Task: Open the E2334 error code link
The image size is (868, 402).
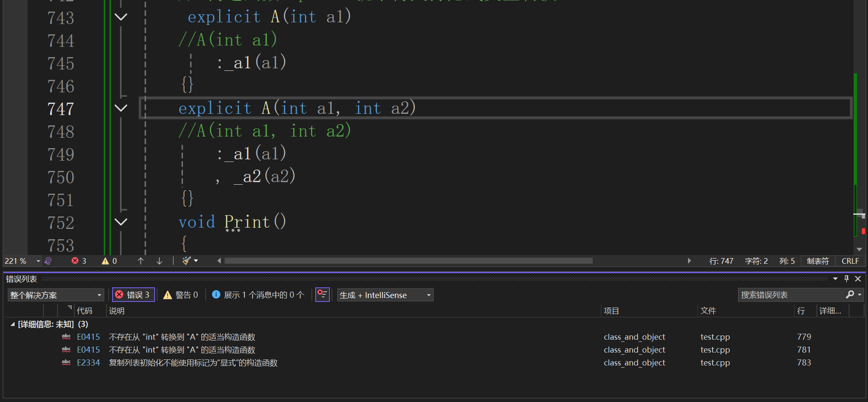Action: [x=88, y=363]
